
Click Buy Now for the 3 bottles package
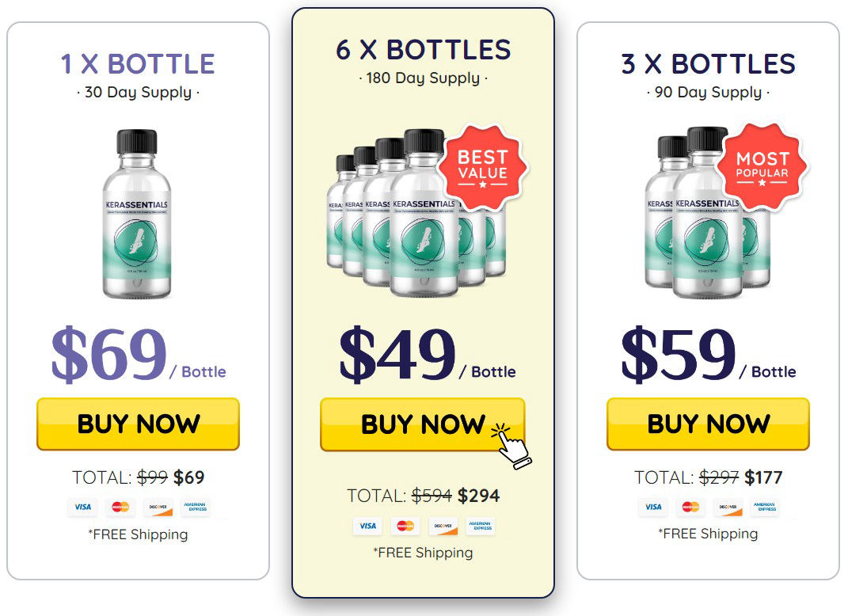coord(708,424)
